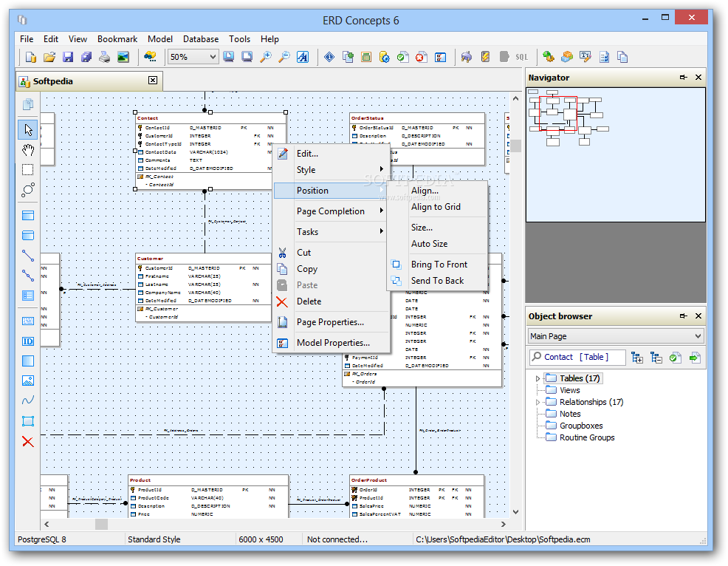Screen dimensions: 728x566
Task: Open the Style submenu arrow
Action: [381, 169]
